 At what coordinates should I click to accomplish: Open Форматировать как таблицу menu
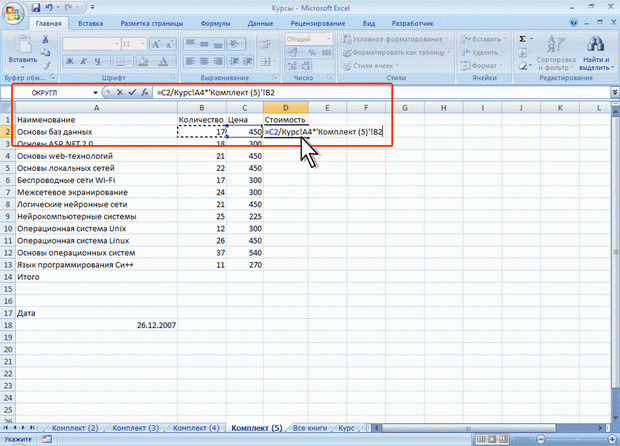pyautogui.click(x=396, y=52)
